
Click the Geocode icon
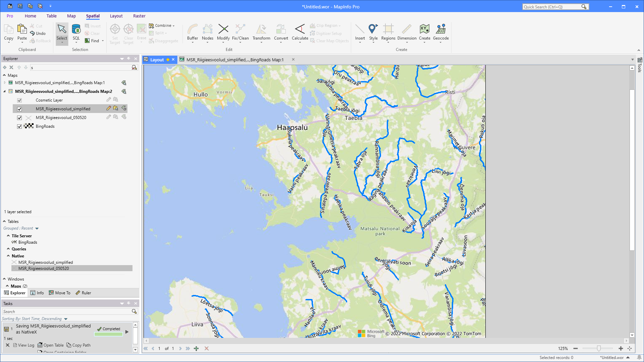pos(440,29)
